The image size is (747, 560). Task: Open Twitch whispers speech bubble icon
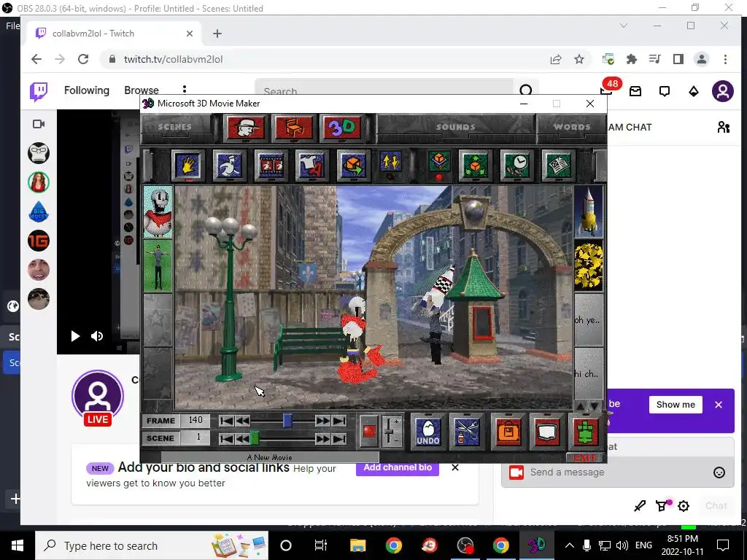[665, 91]
